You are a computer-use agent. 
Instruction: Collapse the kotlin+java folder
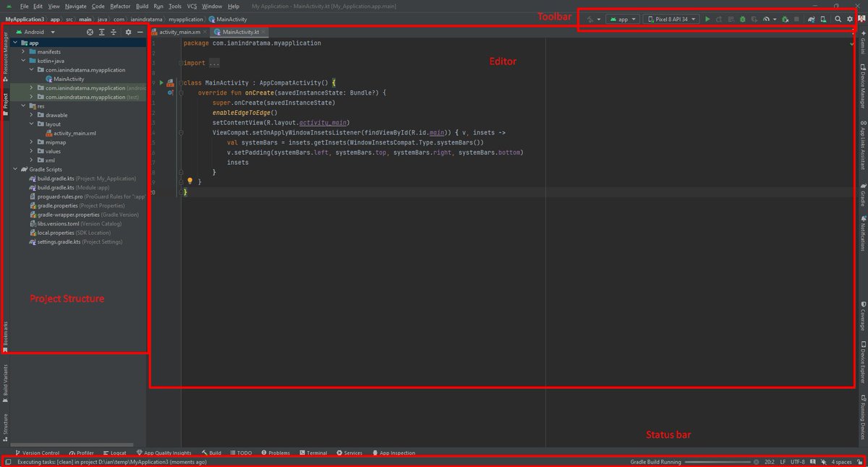[x=23, y=61]
